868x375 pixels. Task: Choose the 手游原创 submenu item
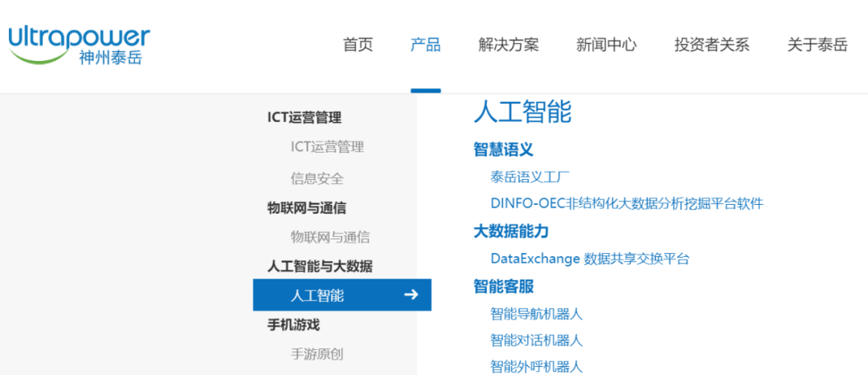coord(317,355)
